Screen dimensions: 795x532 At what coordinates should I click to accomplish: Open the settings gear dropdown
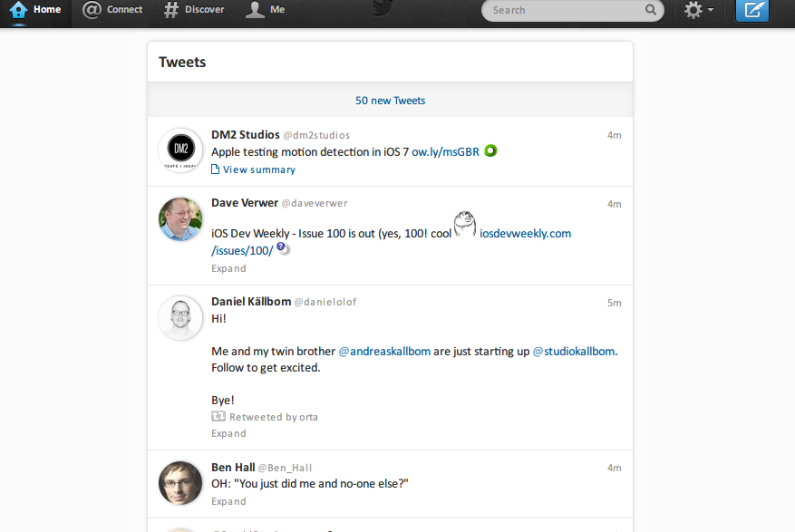pos(699,10)
